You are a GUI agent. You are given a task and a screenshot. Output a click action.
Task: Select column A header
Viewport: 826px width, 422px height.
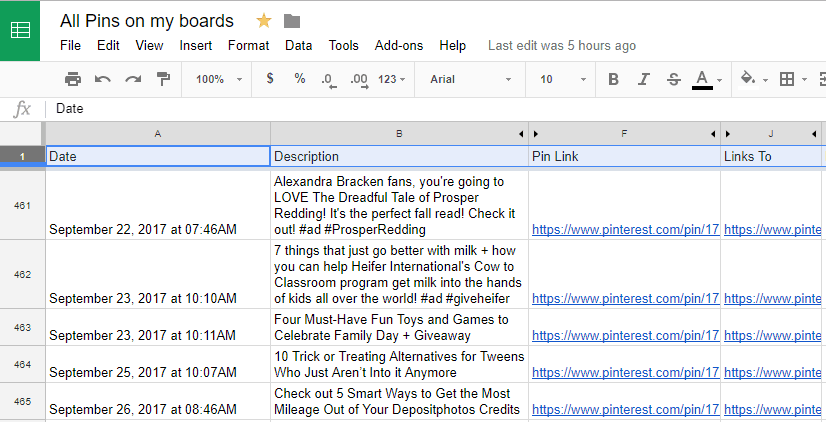(158, 134)
